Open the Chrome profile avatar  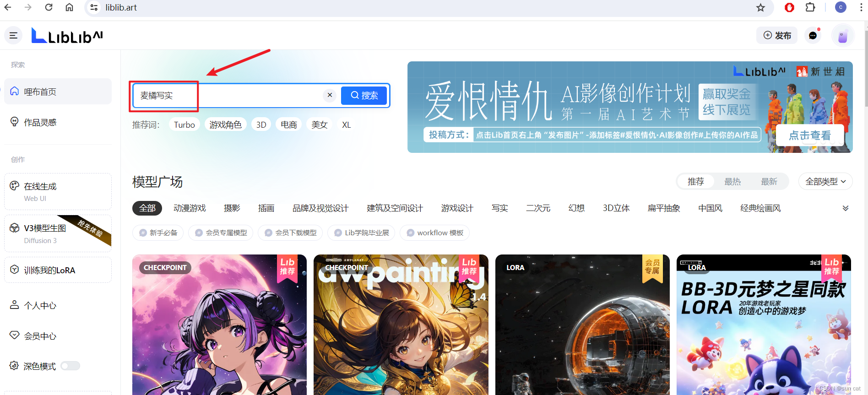tap(841, 7)
